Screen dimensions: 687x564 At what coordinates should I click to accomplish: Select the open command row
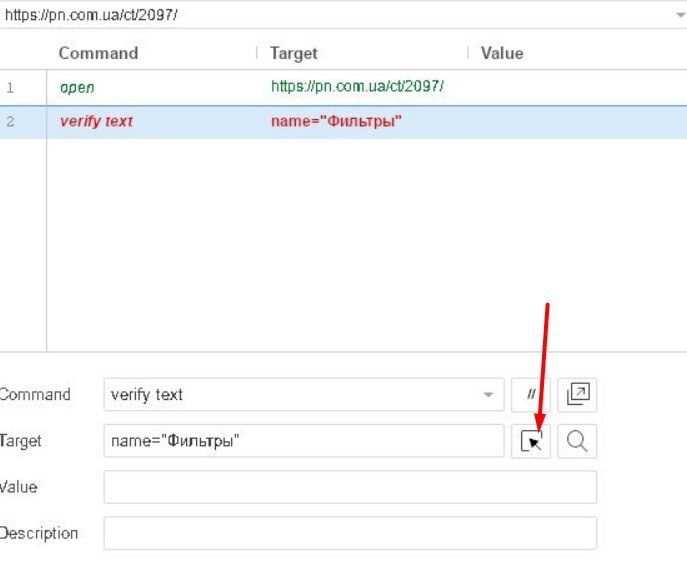tap(344, 87)
